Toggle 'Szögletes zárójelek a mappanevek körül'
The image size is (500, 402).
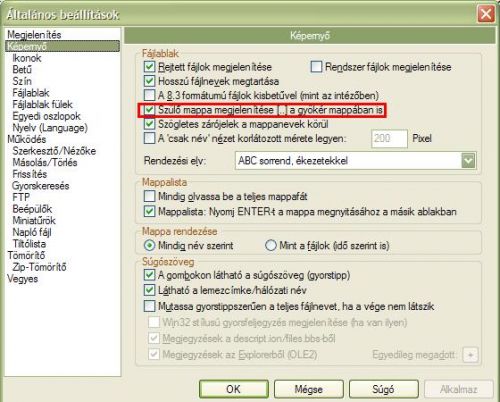[149, 124]
